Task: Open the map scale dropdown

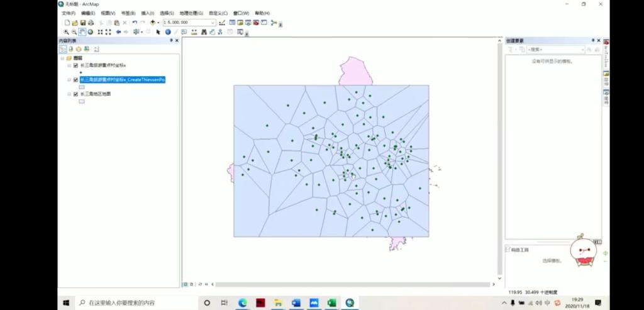Action: [x=213, y=23]
